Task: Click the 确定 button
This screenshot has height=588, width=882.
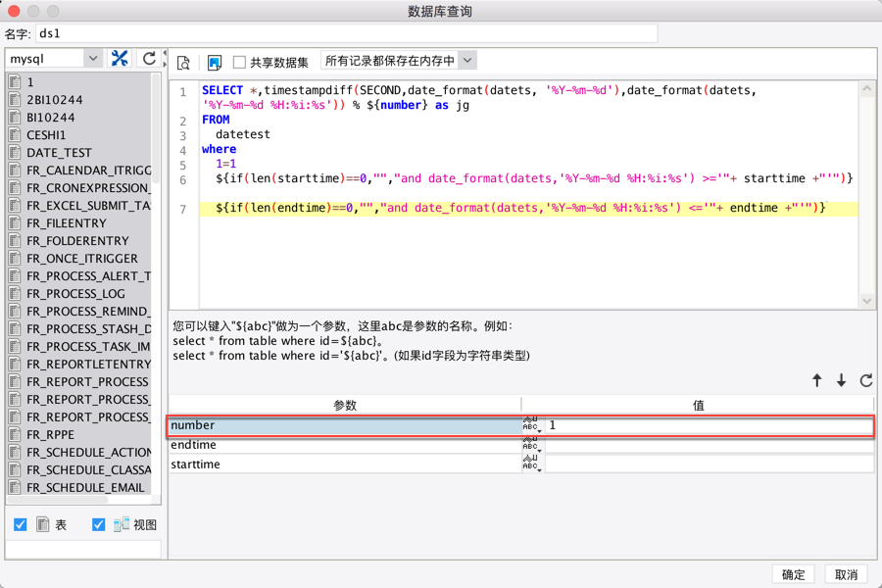Action: (793, 574)
